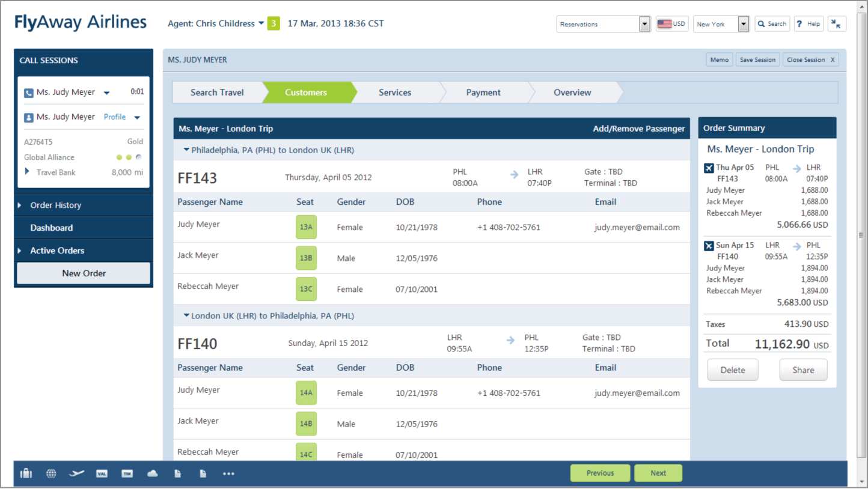Screen dimensions: 868x489
Task: Switch to the Services step tab
Action: click(x=395, y=93)
